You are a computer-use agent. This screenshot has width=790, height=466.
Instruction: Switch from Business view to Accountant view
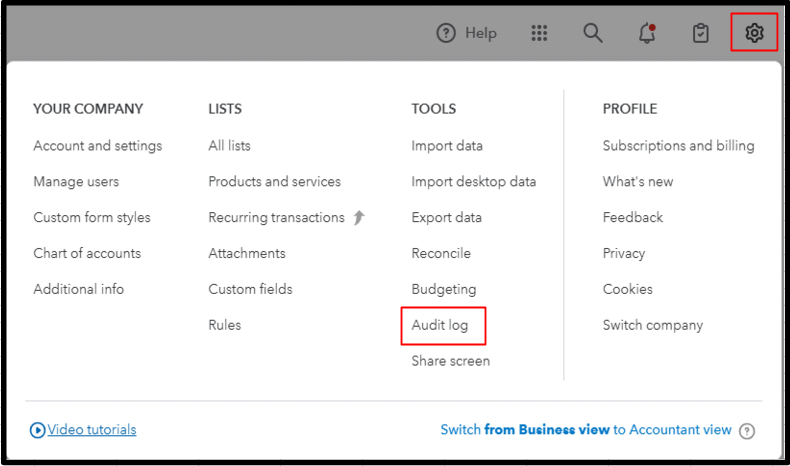pos(586,430)
